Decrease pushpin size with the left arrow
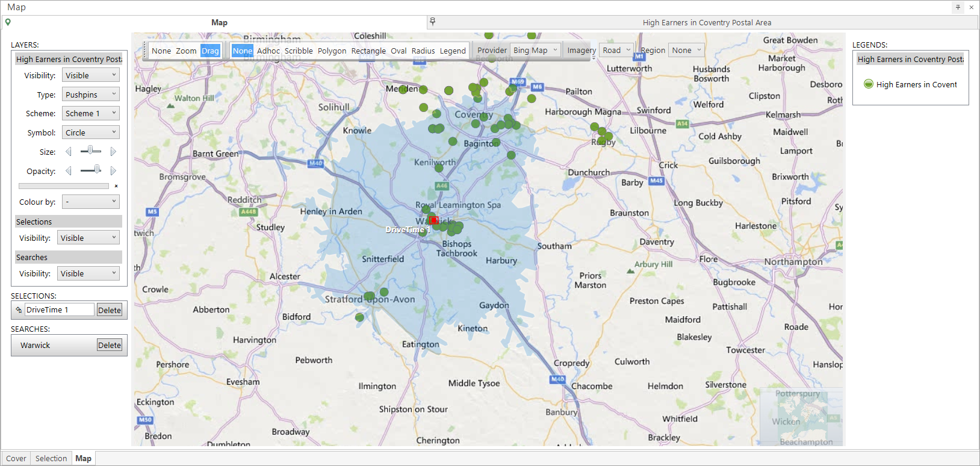 tap(69, 152)
